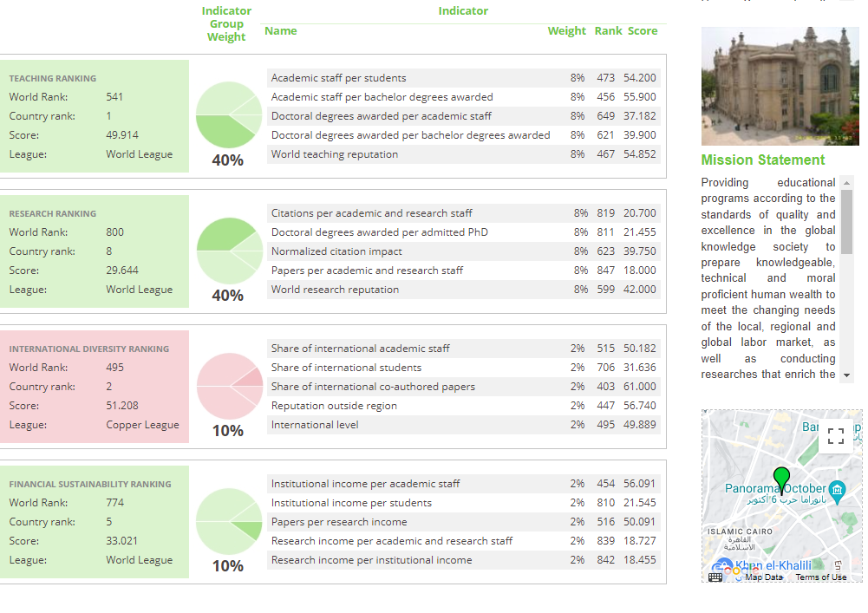Click the Rank column header
This screenshot has height=613, width=868.
pos(608,31)
